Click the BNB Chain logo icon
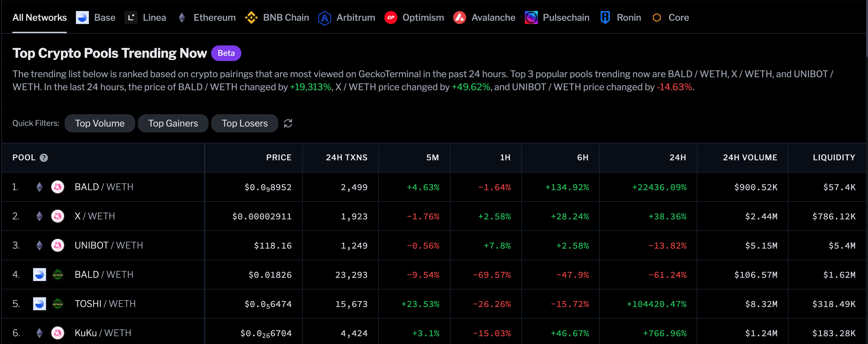 pos(251,18)
